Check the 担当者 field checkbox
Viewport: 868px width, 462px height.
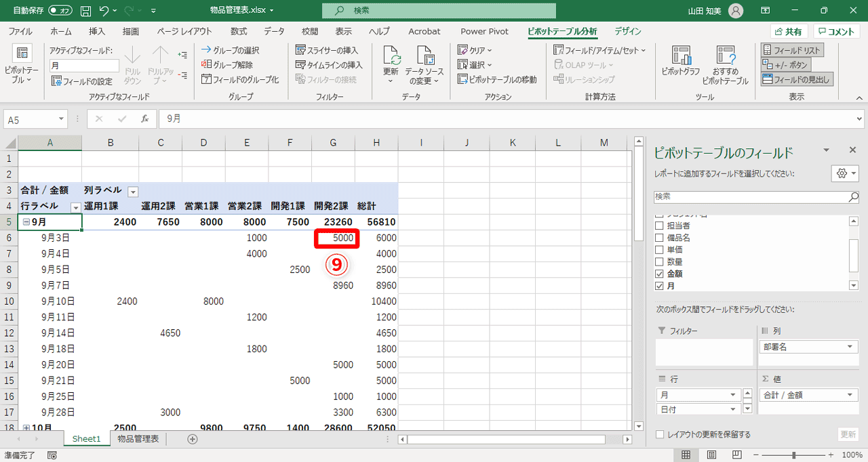(x=658, y=227)
